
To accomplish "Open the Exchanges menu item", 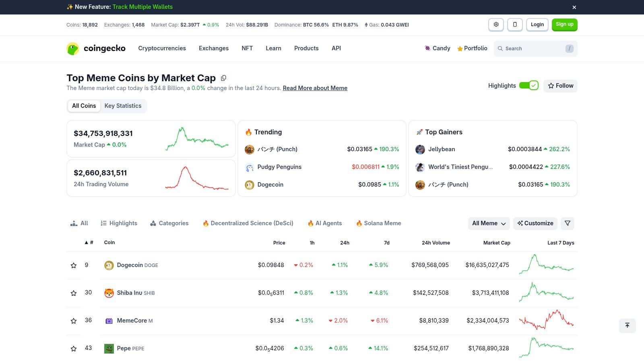I will [x=214, y=48].
